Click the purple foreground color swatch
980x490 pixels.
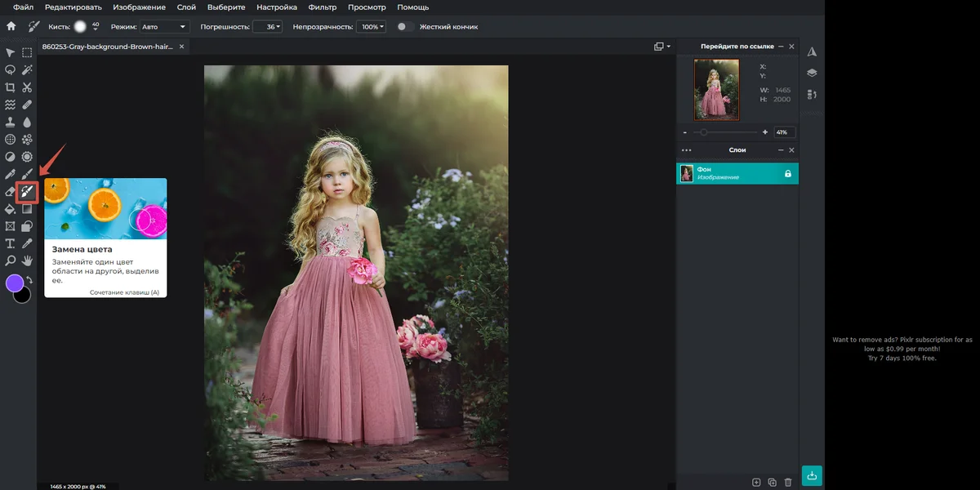tap(15, 283)
